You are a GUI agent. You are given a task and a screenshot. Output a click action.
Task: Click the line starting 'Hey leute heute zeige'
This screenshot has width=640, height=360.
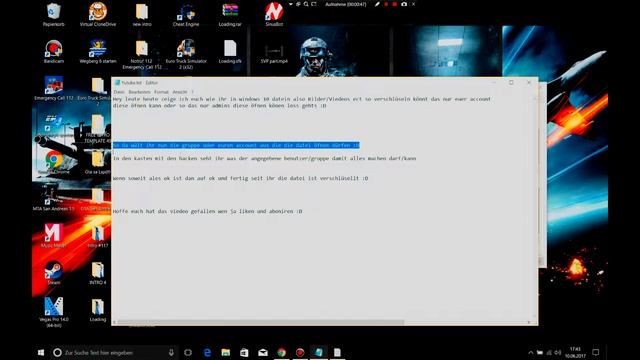[302, 99]
